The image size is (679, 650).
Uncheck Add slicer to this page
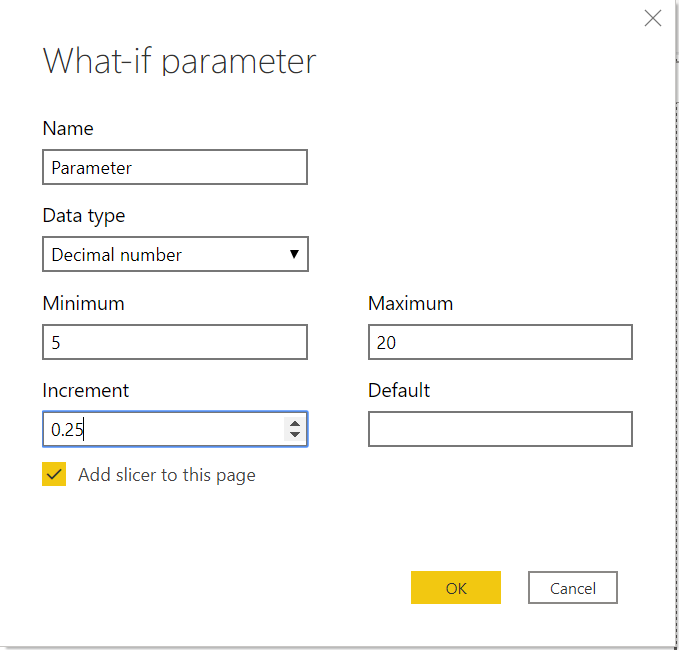point(54,474)
